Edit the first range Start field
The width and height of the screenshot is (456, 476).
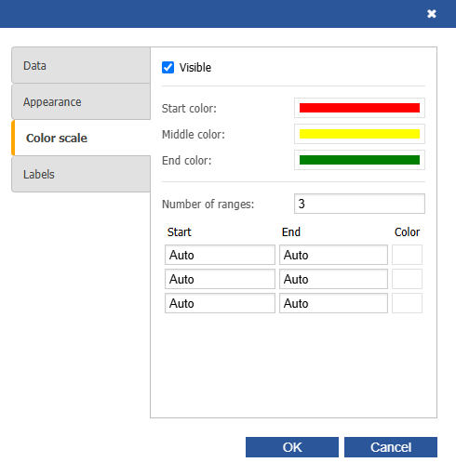pos(220,255)
